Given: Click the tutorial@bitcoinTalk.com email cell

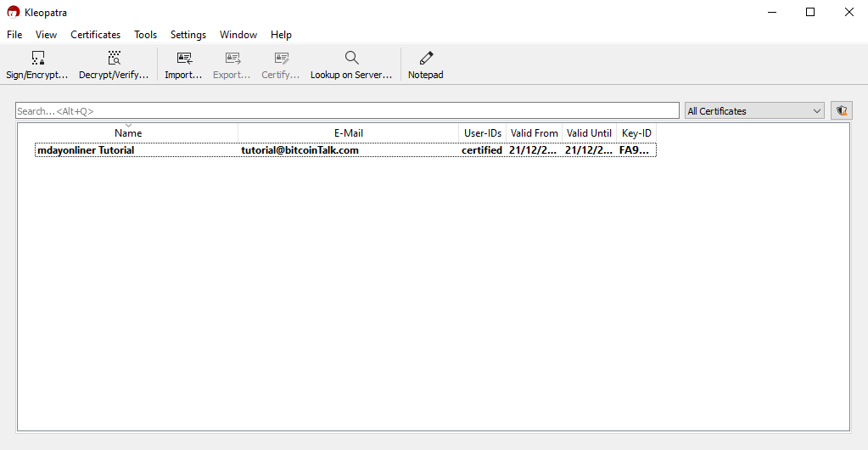Looking at the screenshot, I should point(300,150).
